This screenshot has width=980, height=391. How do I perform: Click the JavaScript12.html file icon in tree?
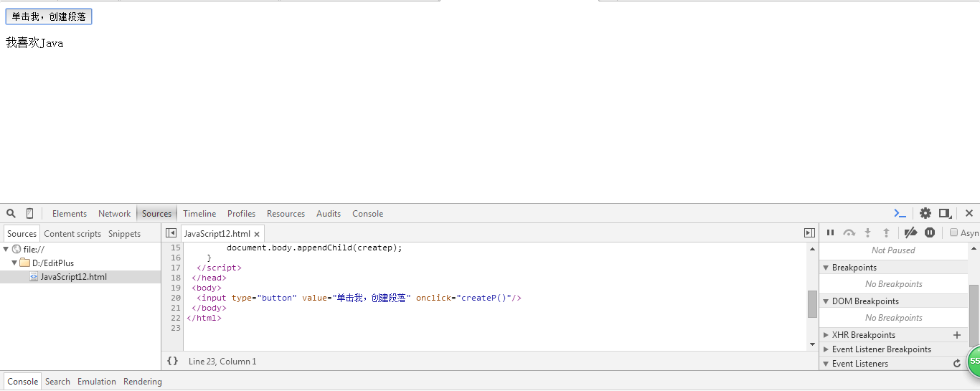34,277
